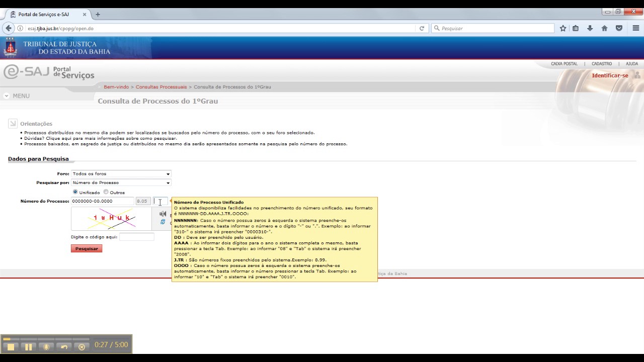Click the e-SAJ Portal de Serviços logo

click(x=49, y=72)
